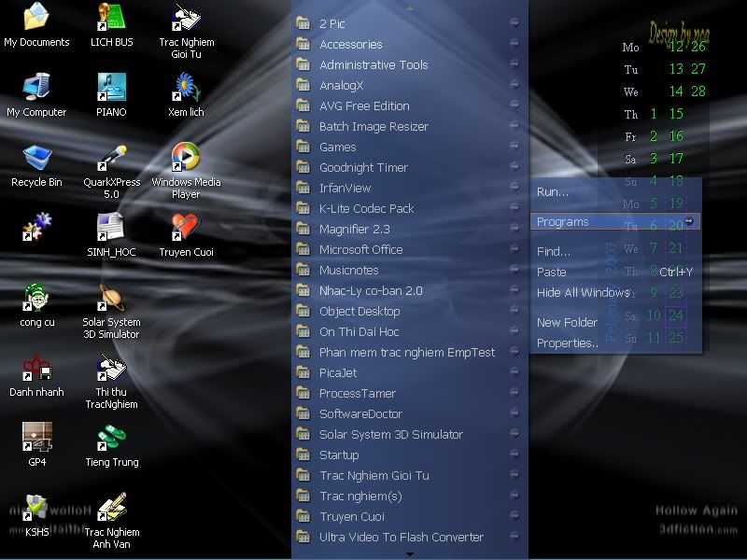Screen dimensions: 747x560
Task: Select Run... from the context menu
Action: [x=553, y=192]
